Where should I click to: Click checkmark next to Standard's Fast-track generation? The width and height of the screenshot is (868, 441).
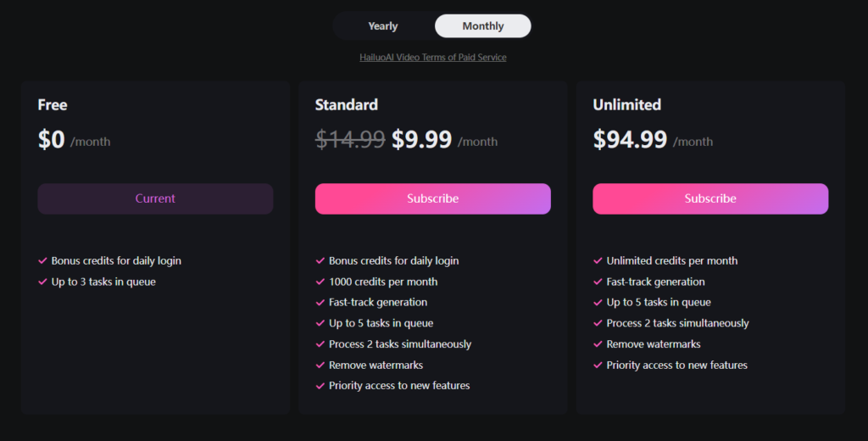pyautogui.click(x=320, y=303)
